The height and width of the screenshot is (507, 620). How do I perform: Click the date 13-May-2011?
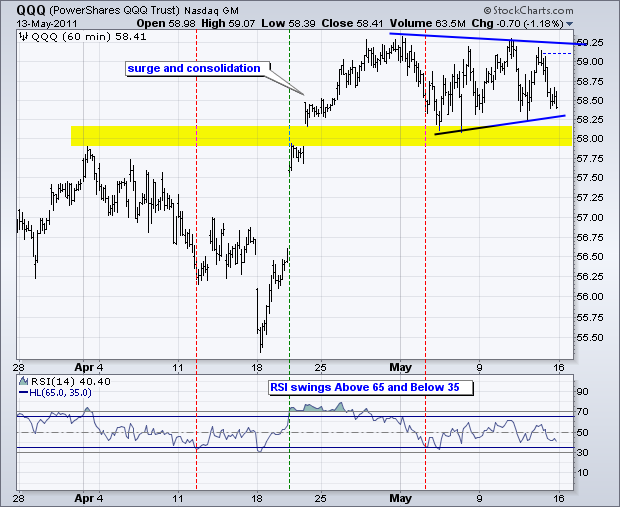pyautogui.click(x=47, y=24)
